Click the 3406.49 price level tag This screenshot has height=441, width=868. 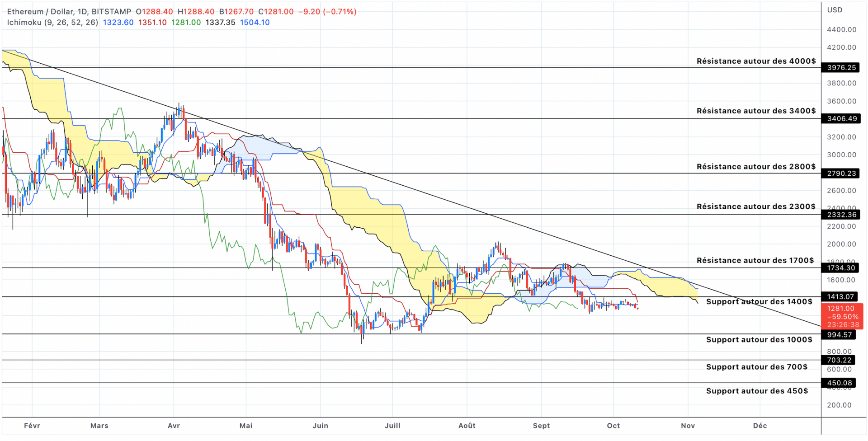click(841, 119)
